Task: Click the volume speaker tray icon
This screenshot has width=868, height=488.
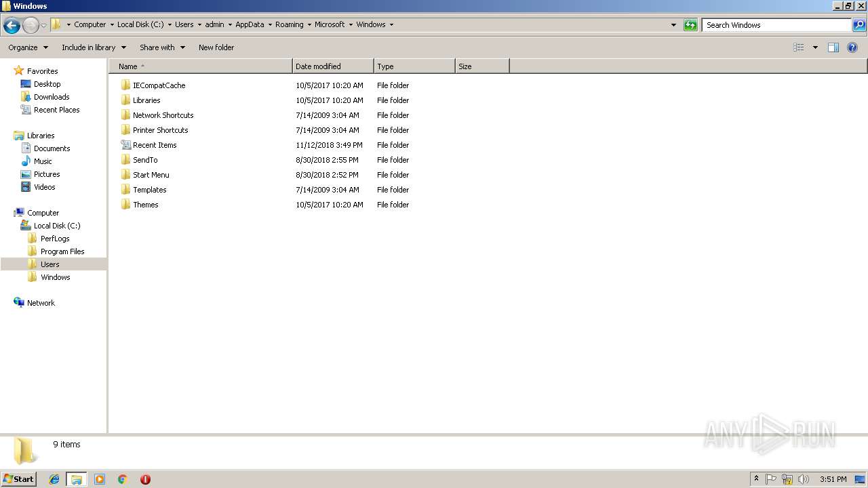Action: tap(804, 479)
